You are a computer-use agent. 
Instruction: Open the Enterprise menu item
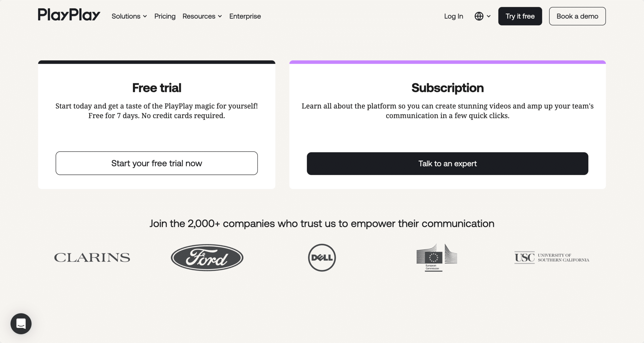point(245,16)
